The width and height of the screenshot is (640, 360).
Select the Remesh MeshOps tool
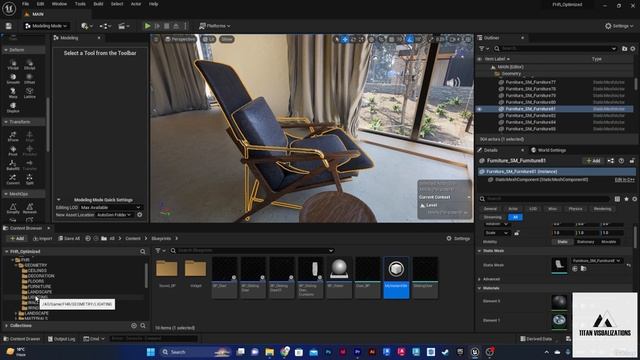(x=29, y=209)
